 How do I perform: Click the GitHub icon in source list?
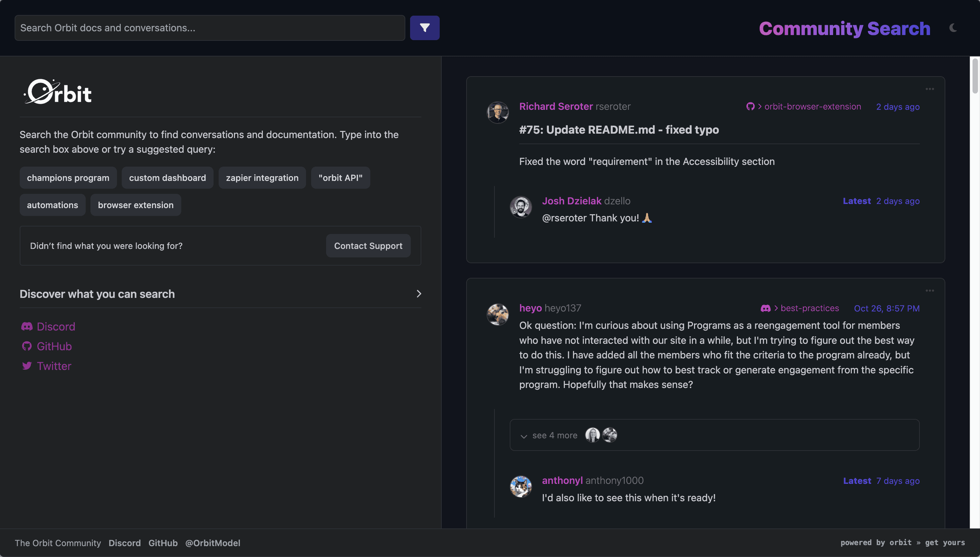(27, 346)
